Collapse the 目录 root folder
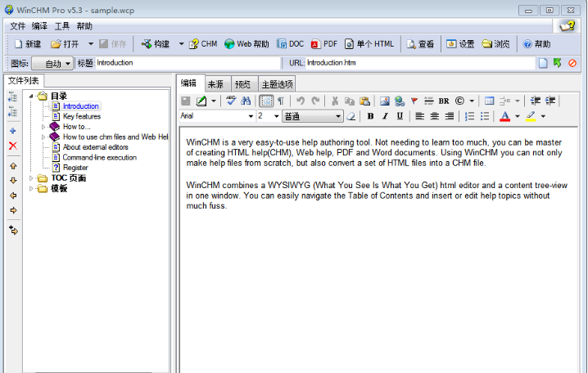Screen dimensions: 588x373 point(31,97)
